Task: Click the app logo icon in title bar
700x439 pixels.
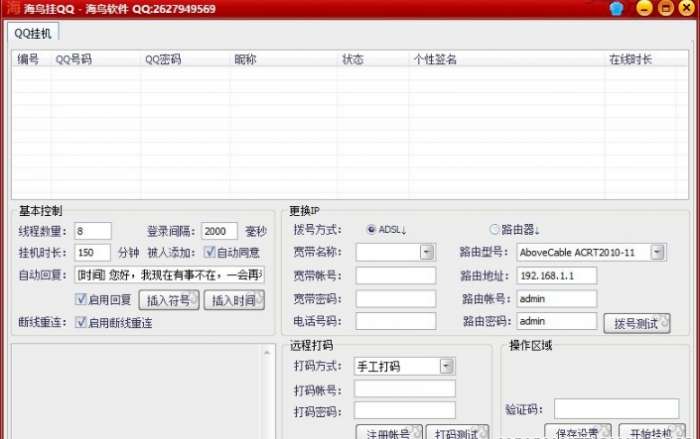Action: [13, 8]
